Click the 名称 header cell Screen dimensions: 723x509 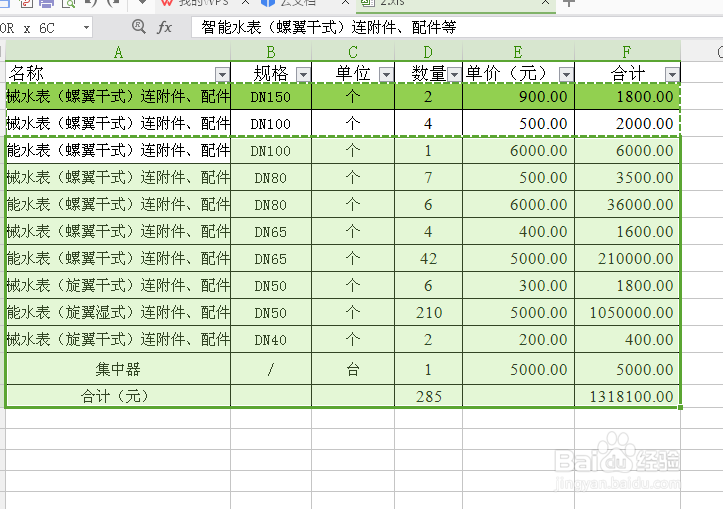(118, 73)
